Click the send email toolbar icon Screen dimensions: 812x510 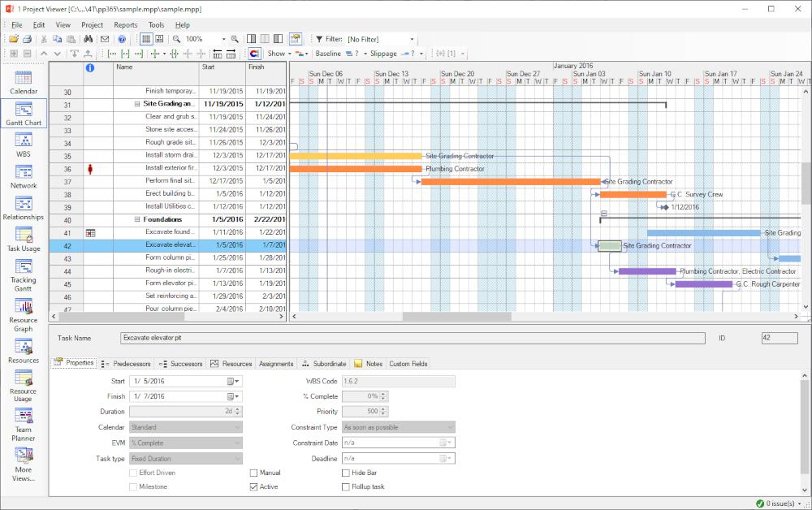tap(105, 38)
